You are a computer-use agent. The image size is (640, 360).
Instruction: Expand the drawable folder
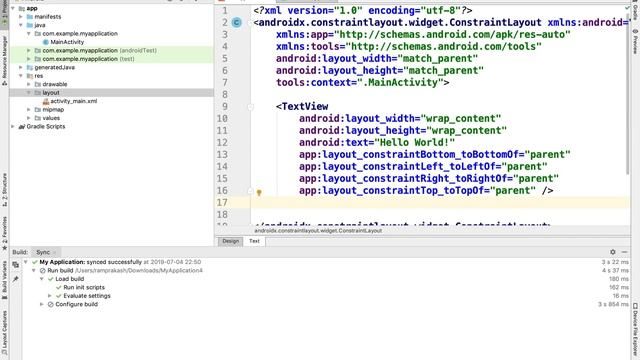click(x=29, y=84)
